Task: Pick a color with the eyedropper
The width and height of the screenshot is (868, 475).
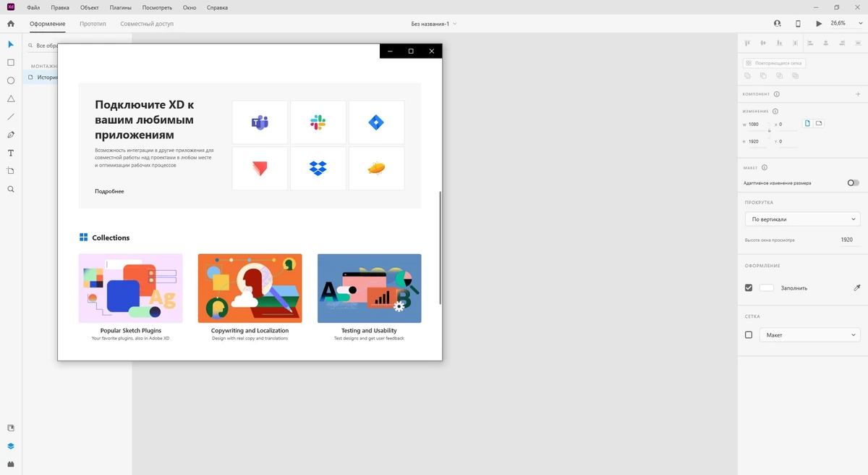Action: click(x=857, y=287)
